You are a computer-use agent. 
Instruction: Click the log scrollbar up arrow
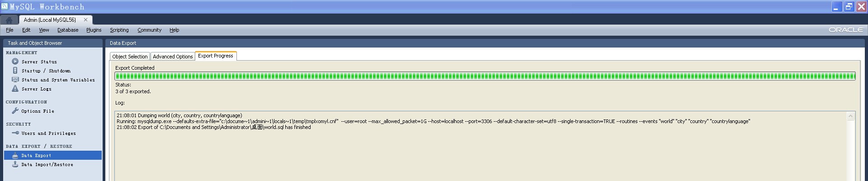[850, 116]
